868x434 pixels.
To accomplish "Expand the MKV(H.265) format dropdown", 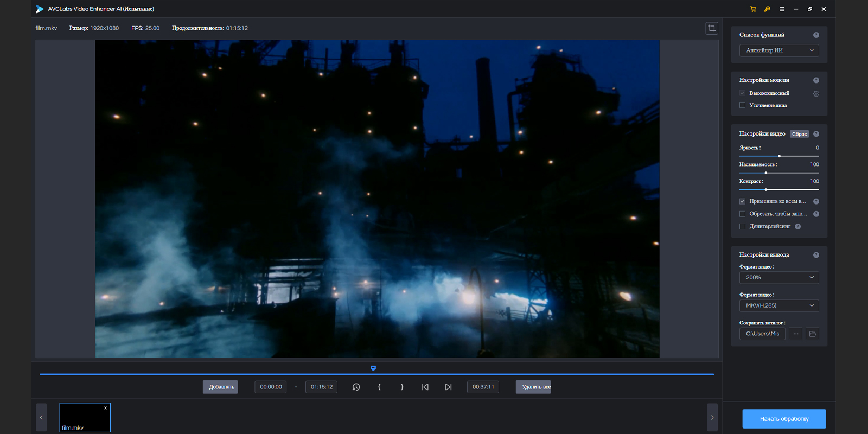I will click(779, 306).
